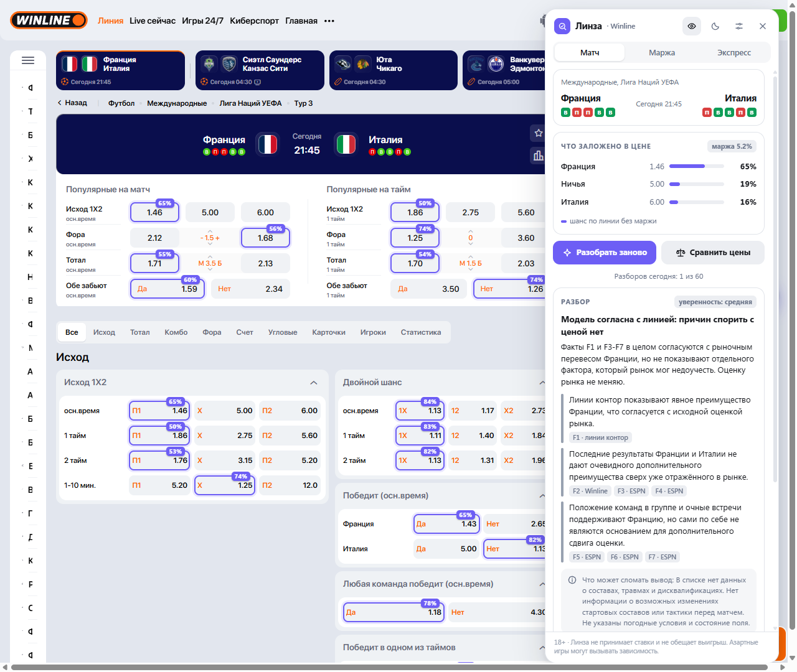The width and height of the screenshot is (797, 672).
Task: Select 1.46 odds for Исход 1Х2 in popular match
Action: point(154,212)
